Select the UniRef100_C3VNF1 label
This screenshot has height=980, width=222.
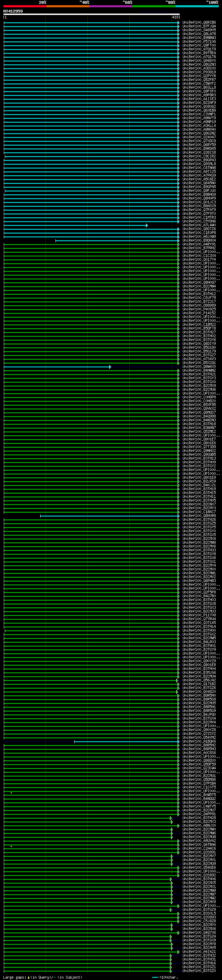click(199, 114)
